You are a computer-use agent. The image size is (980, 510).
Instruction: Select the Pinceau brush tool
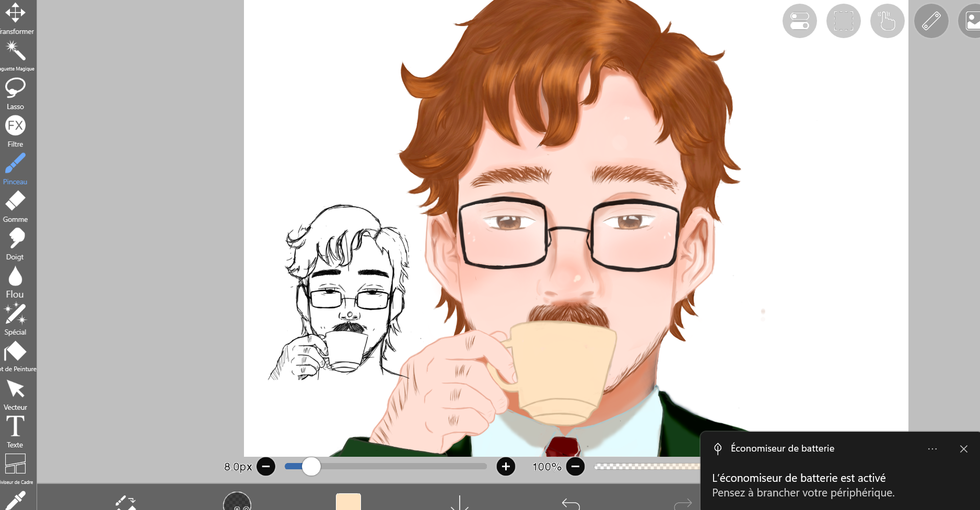pos(15,169)
